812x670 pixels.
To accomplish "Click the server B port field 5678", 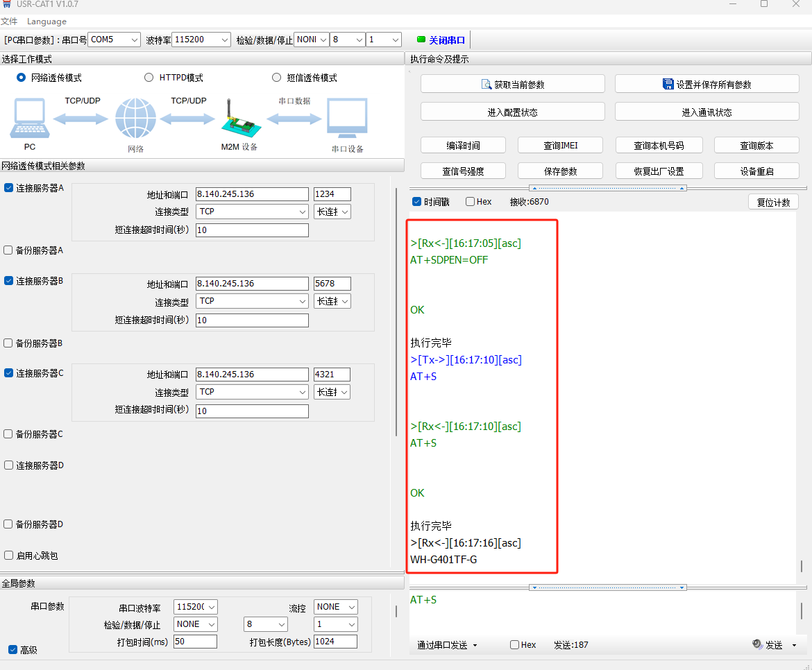I will coord(332,284).
